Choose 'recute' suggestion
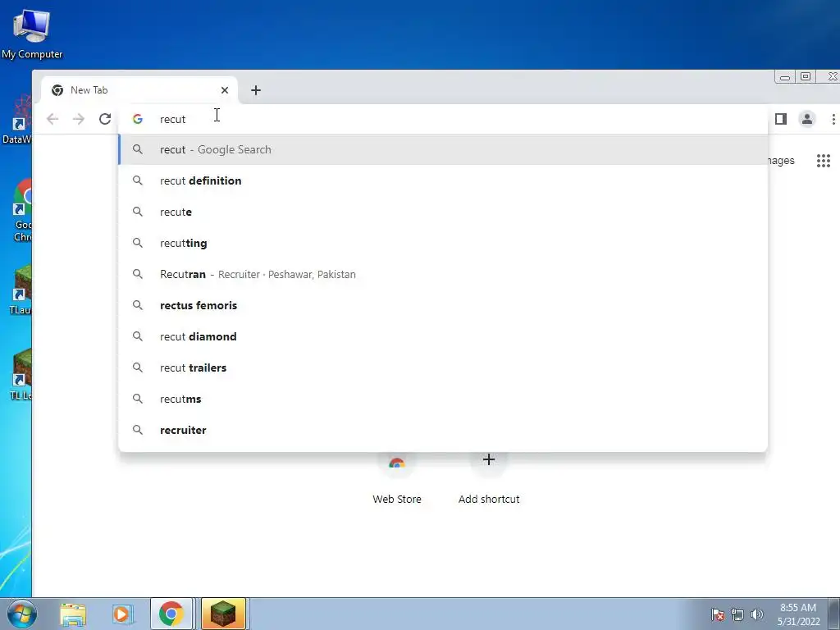This screenshot has height=630, width=840. (442, 212)
